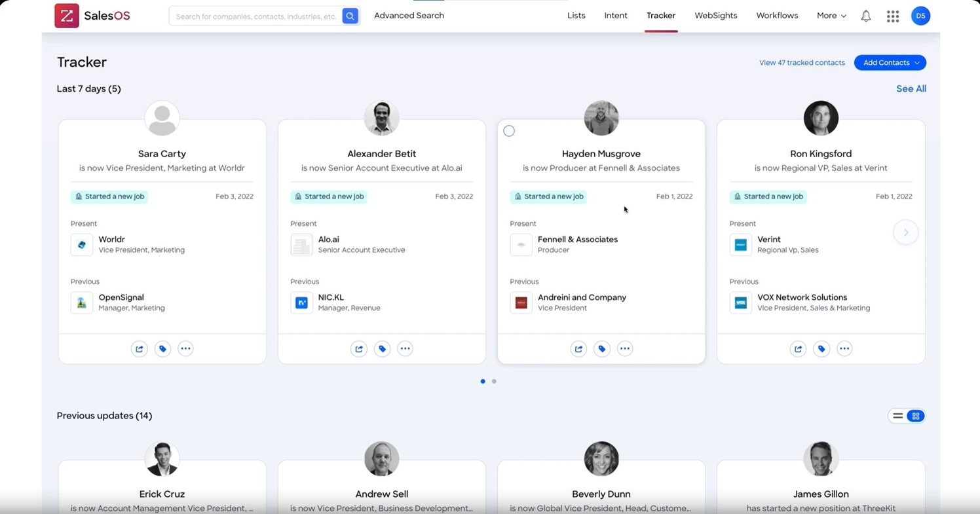Screen dimensions: 980x514
Task: Switch to the Intent tab
Action: click(615, 15)
